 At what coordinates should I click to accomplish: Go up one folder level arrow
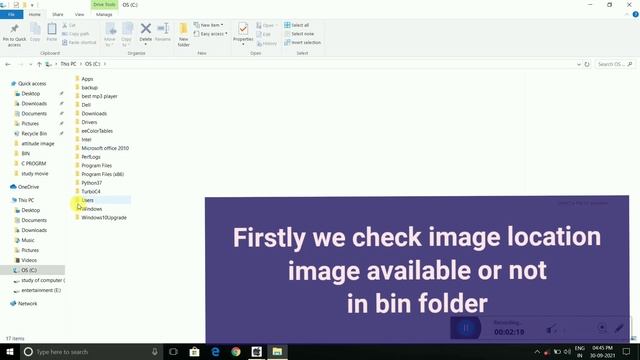click(39, 64)
